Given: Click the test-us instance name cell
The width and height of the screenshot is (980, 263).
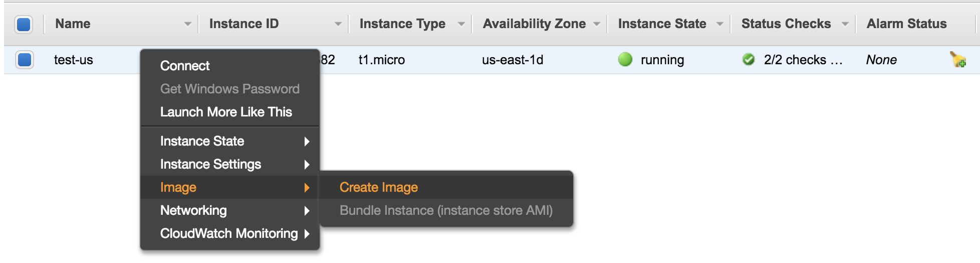Looking at the screenshot, I should pyautogui.click(x=74, y=60).
